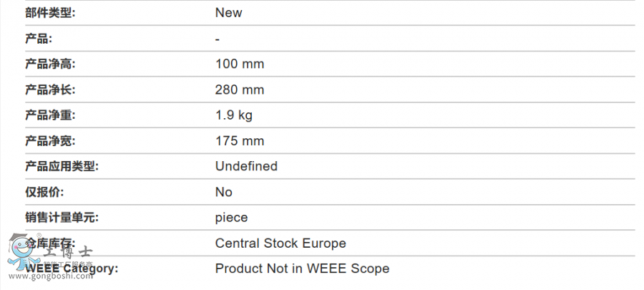644x290 pixels.
Task: Click the No quote-only value
Action: tap(224, 192)
